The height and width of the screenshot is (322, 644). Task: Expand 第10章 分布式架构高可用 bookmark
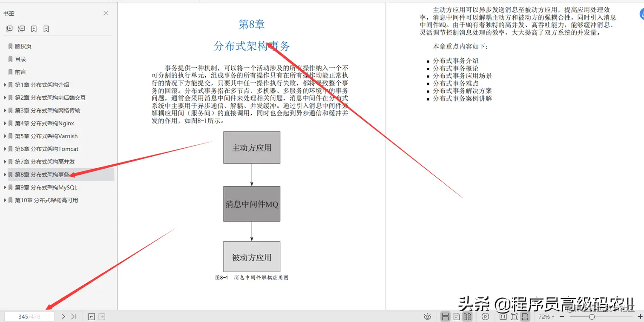click(5, 200)
